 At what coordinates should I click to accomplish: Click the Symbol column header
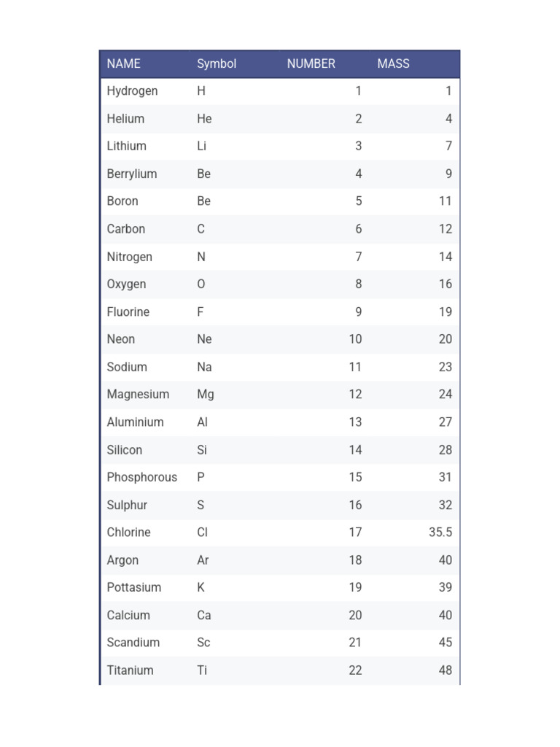[216, 63]
